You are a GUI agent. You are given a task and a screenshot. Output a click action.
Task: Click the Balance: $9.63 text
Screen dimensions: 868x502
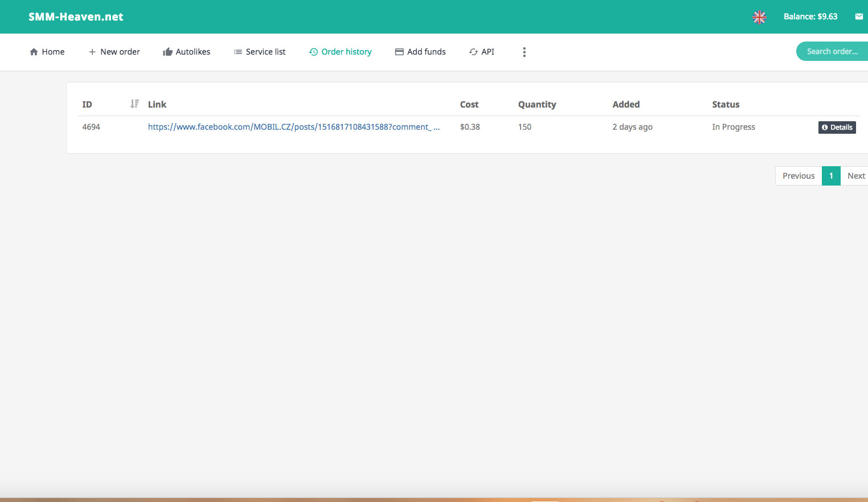810,17
